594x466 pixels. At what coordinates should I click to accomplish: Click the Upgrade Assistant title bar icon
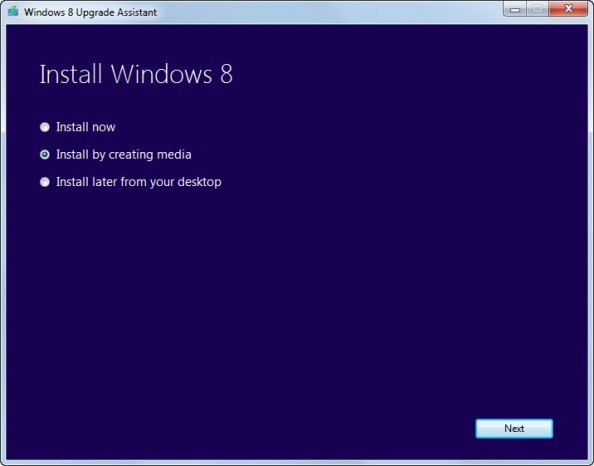[13, 11]
